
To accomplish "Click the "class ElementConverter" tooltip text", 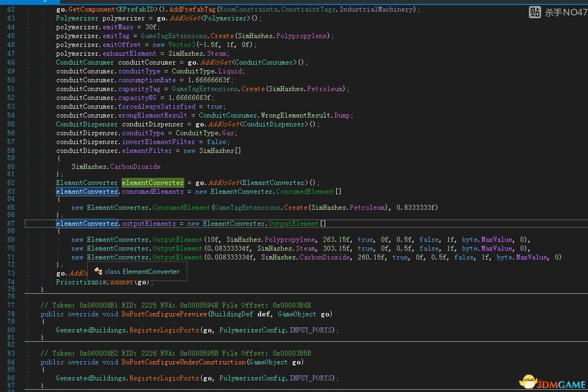I will [x=142, y=271].
